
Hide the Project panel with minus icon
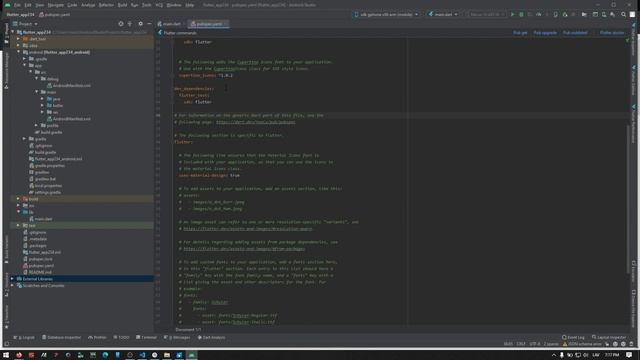click(149, 24)
